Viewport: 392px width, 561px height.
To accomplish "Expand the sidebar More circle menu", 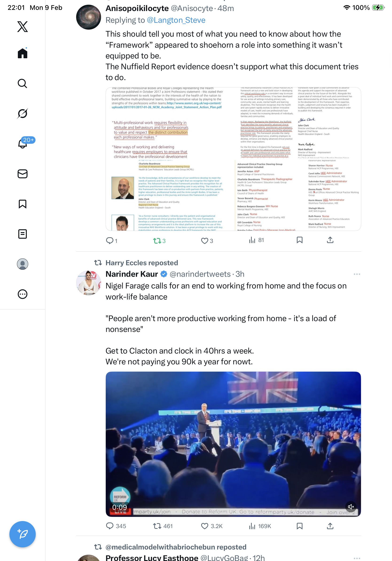I will pyautogui.click(x=23, y=294).
